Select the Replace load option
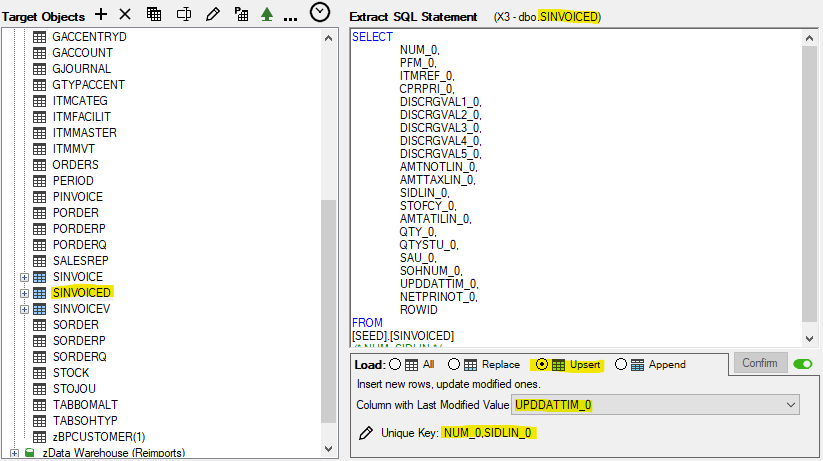 (x=454, y=365)
